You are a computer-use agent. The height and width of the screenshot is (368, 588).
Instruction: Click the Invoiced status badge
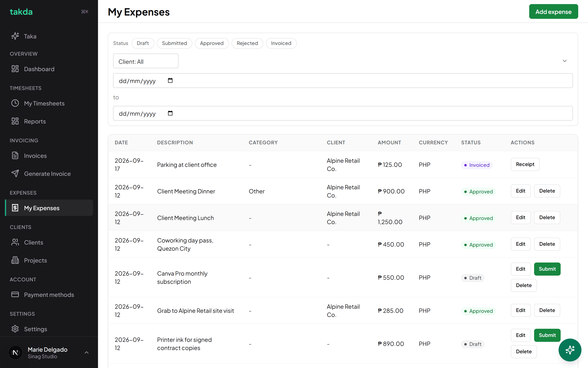tap(477, 165)
